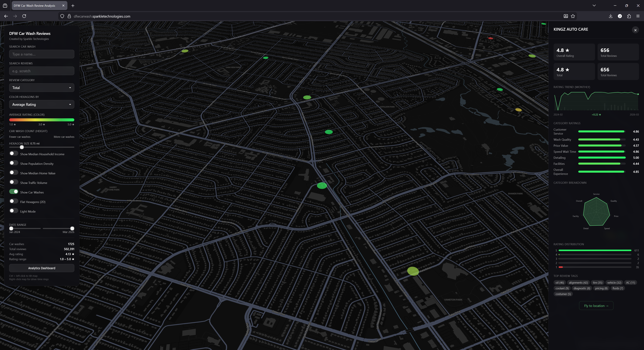Open a new browser tab

(73, 6)
